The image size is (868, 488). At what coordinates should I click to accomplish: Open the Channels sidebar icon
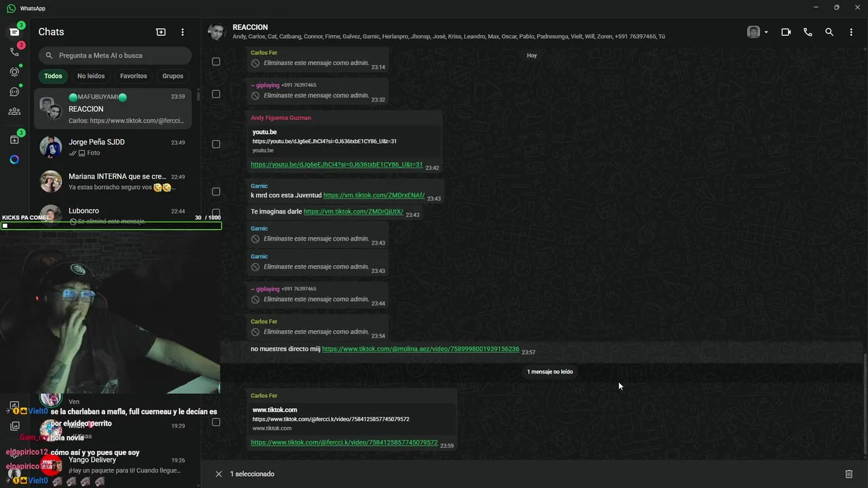[x=14, y=92]
